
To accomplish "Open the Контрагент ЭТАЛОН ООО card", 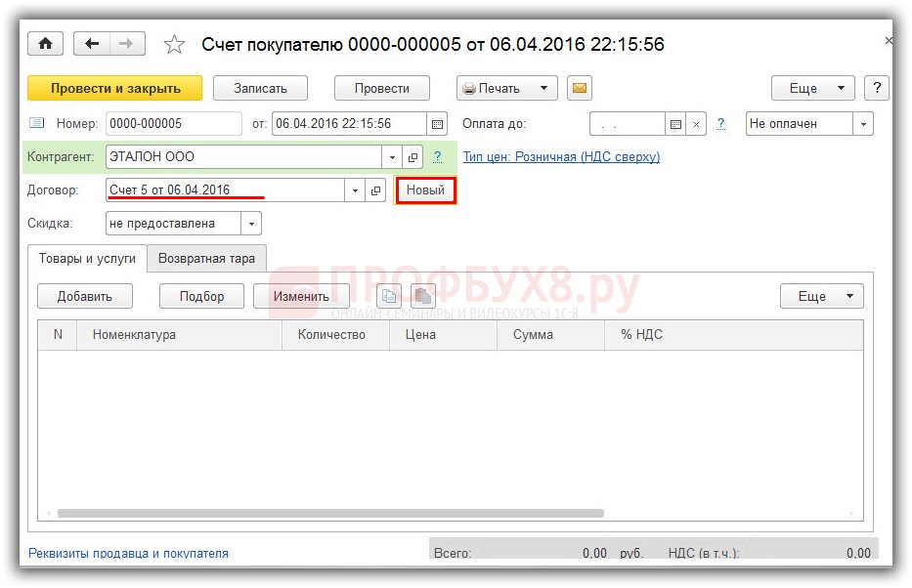I will [x=413, y=157].
